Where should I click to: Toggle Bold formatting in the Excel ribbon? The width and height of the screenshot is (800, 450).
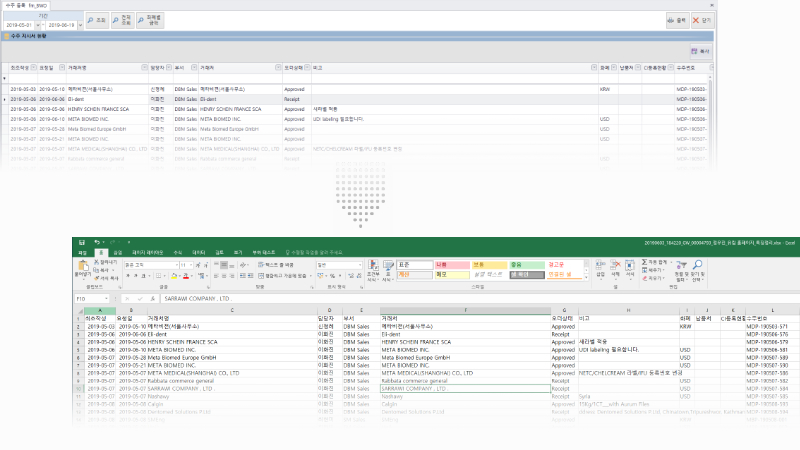point(128,276)
